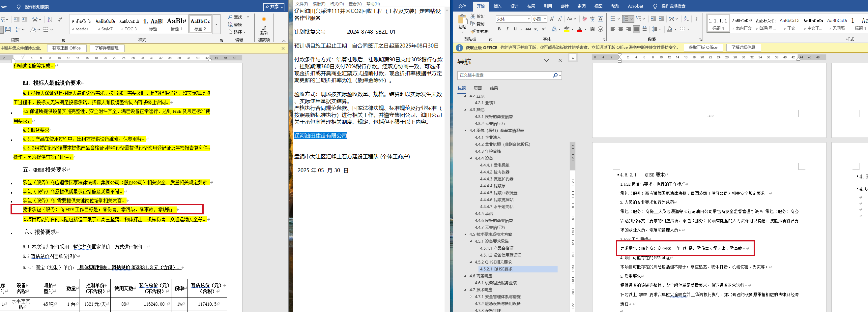Expand the styles gallery in left Word
Image resolution: width=868 pixels, height=312 pixels.
pyautogui.click(x=216, y=24)
